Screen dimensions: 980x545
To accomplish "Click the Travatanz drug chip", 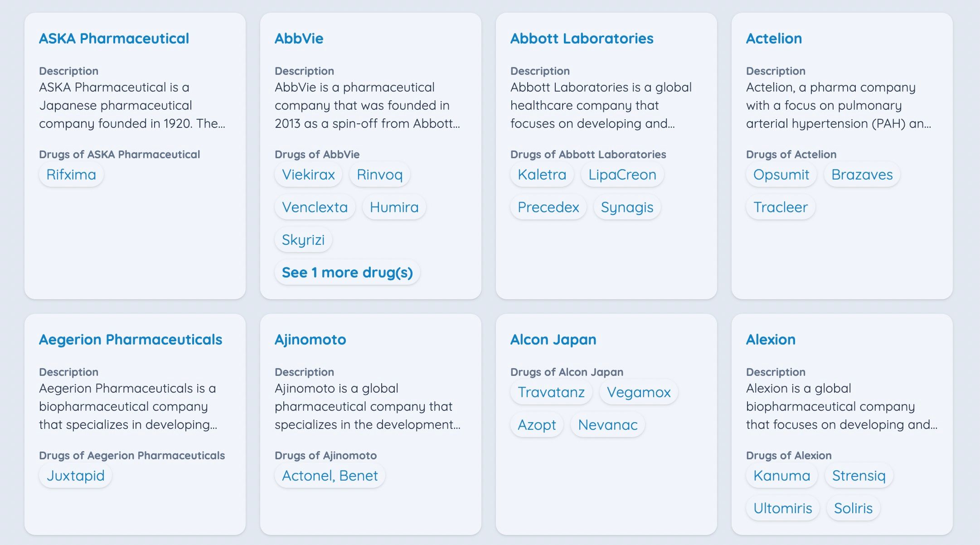I will click(551, 392).
